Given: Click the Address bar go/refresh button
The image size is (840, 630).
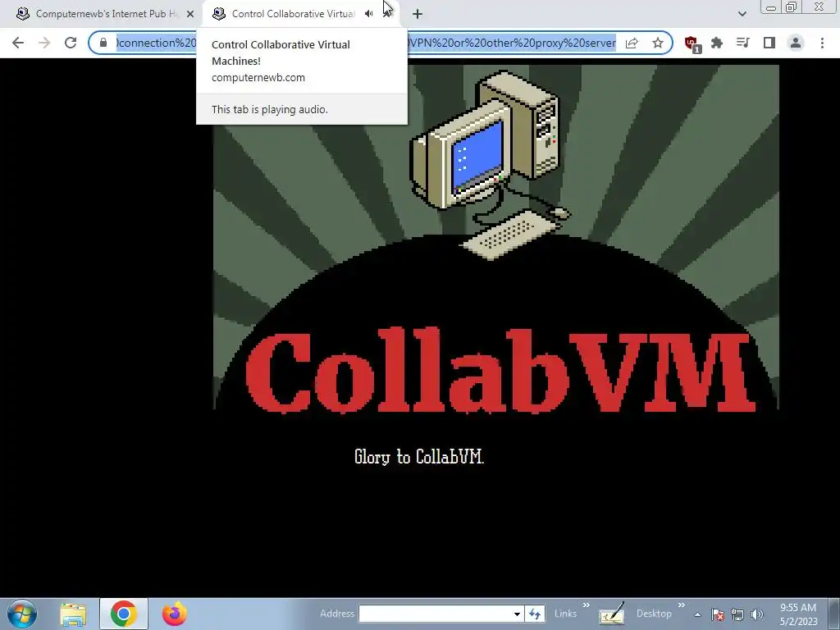Looking at the screenshot, I should click(x=535, y=614).
